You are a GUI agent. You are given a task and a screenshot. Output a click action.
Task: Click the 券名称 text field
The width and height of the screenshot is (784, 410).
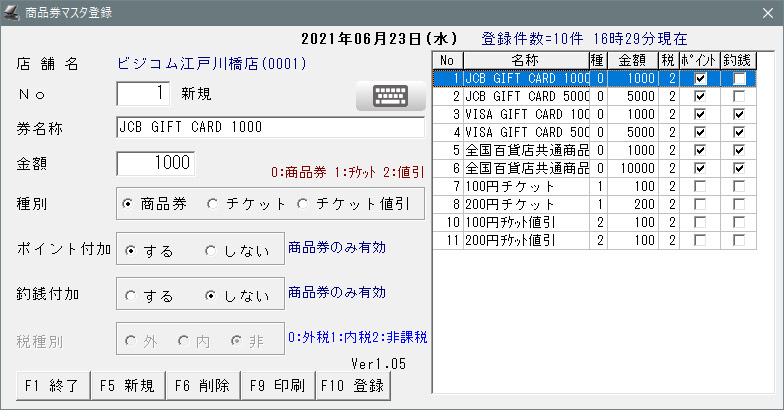click(270, 129)
